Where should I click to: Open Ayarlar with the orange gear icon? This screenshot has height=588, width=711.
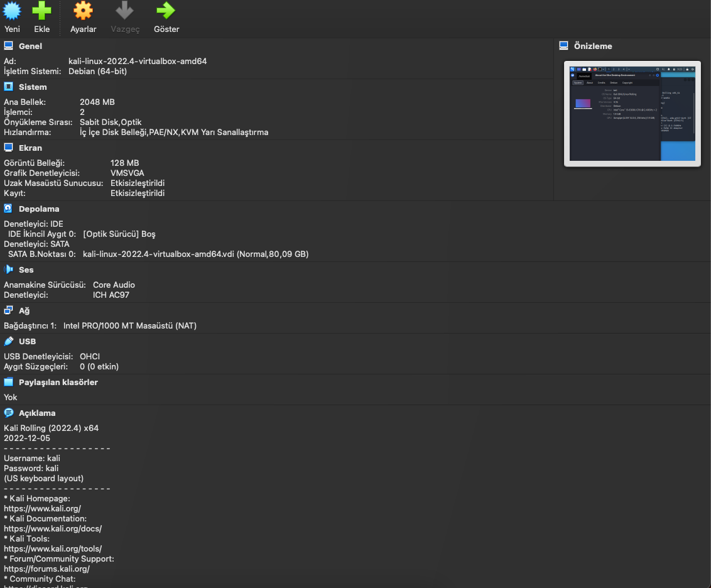tap(83, 11)
